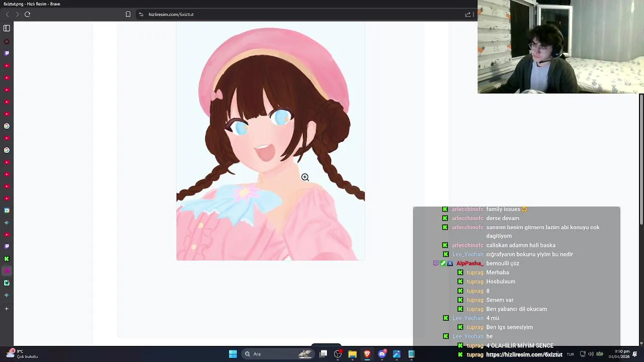This screenshot has height=362, width=644.
Task: Open battery status in system tray
Action: (600, 354)
